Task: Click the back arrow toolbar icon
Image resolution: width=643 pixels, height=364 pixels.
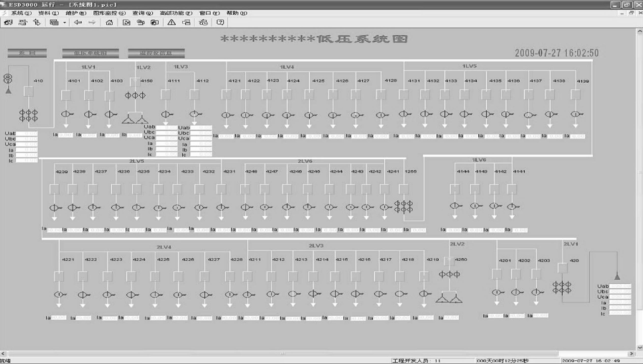Action: point(78,22)
